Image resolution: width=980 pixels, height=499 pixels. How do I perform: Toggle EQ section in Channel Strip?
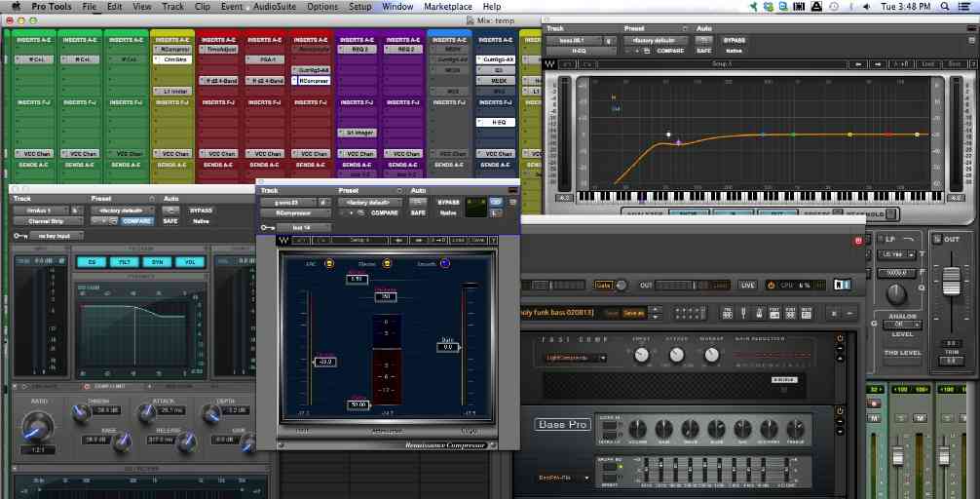92,262
